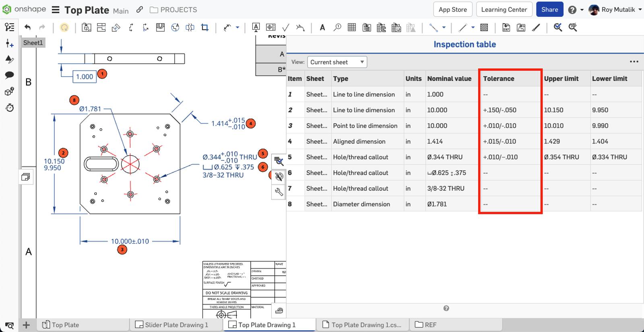Viewport: 644px width, 332px height.
Task: Click the Share button
Action: 549,10
